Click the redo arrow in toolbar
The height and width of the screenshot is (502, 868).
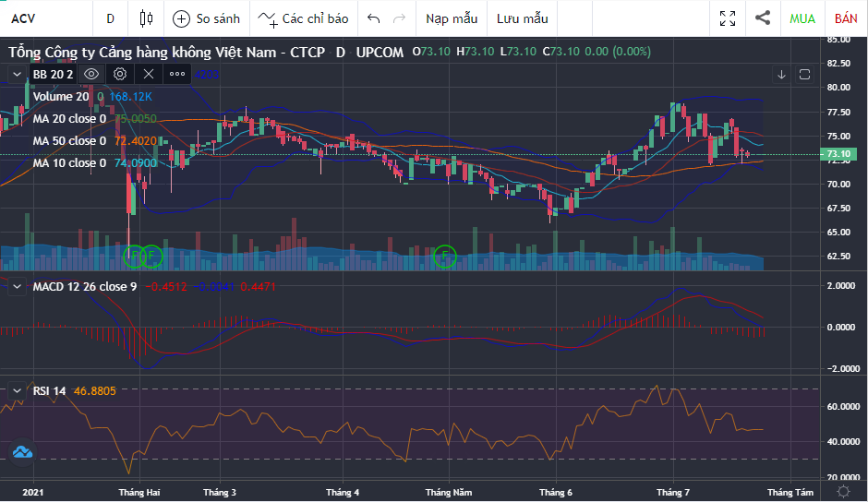399,18
